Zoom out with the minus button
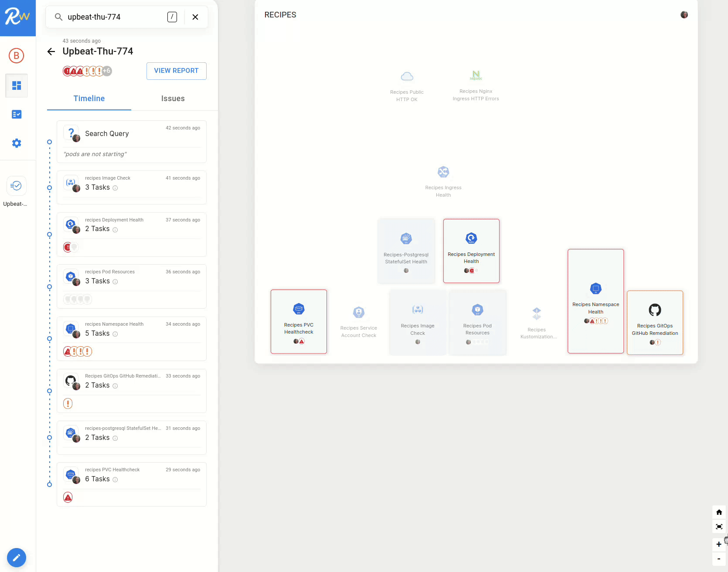728x572 pixels. 719,558
